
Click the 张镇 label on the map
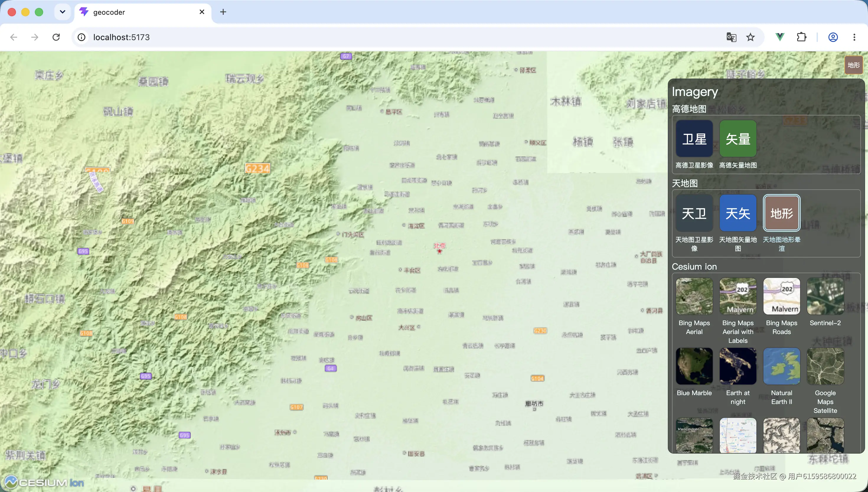pyautogui.click(x=623, y=142)
